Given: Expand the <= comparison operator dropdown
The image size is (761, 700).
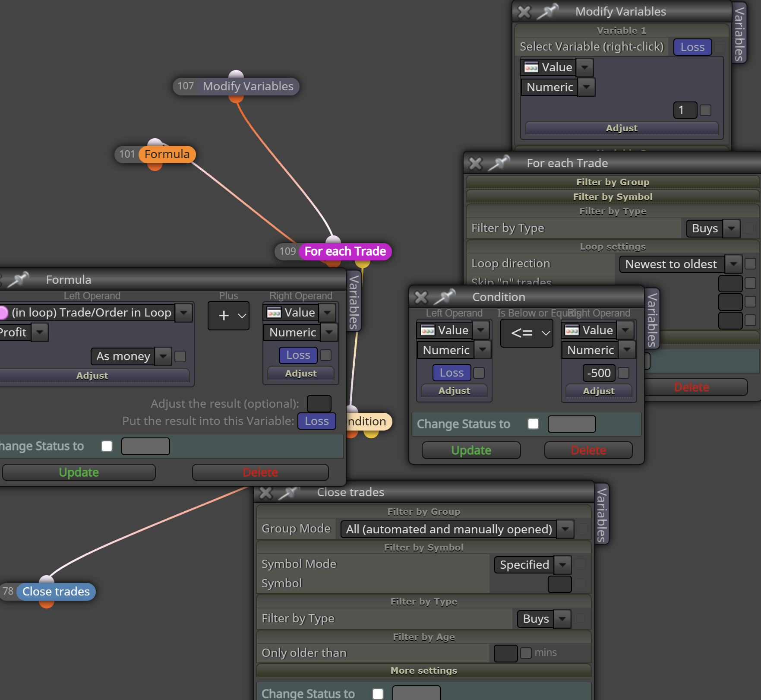Looking at the screenshot, I should (x=527, y=333).
